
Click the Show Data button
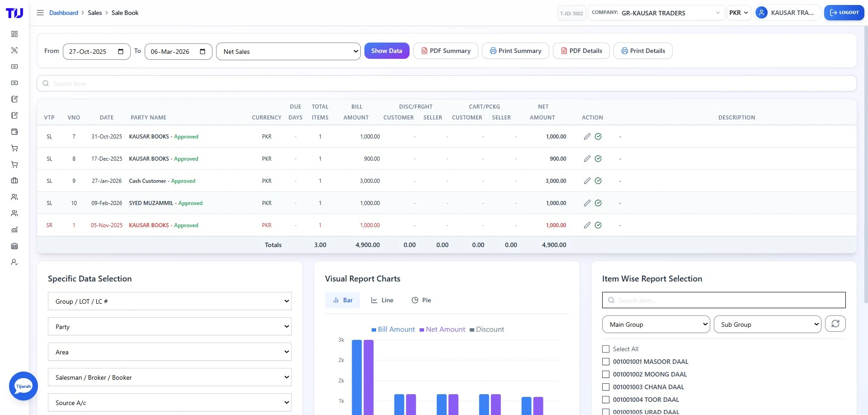(387, 51)
